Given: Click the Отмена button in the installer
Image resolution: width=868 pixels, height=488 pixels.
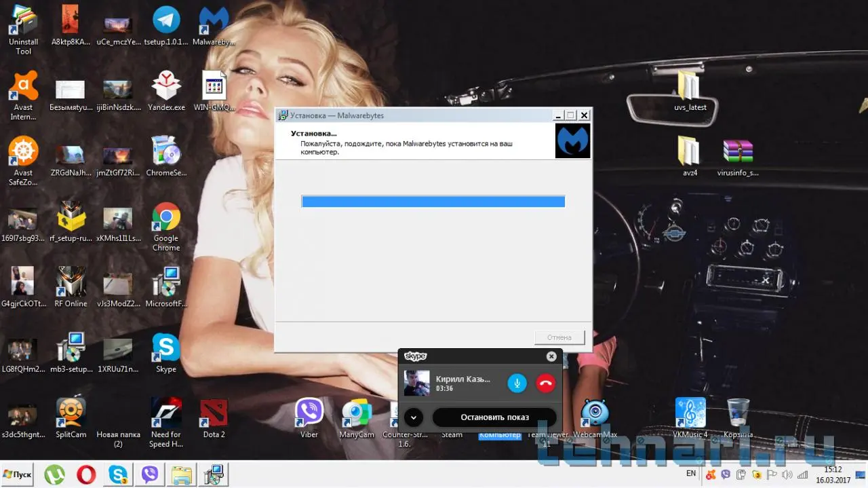Looking at the screenshot, I should tap(559, 337).
